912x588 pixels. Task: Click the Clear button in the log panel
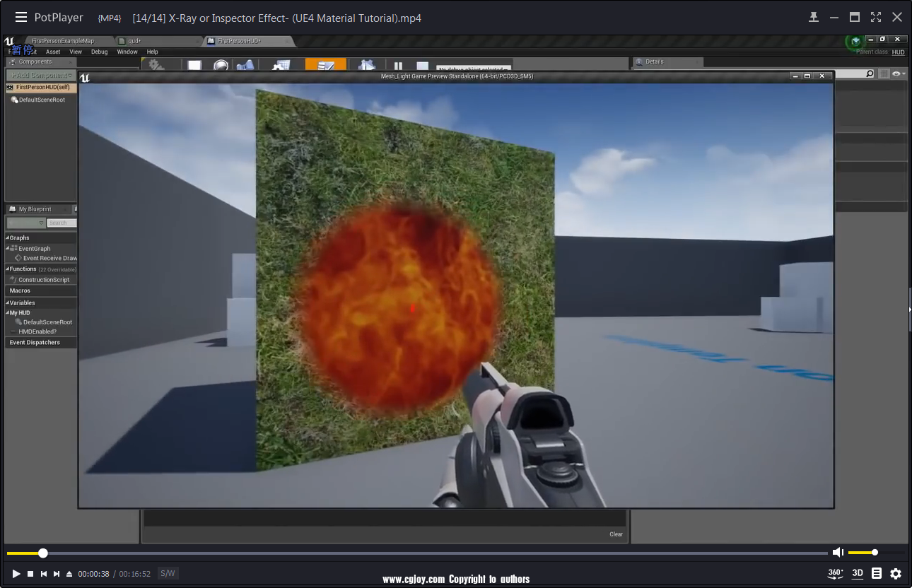pos(616,534)
